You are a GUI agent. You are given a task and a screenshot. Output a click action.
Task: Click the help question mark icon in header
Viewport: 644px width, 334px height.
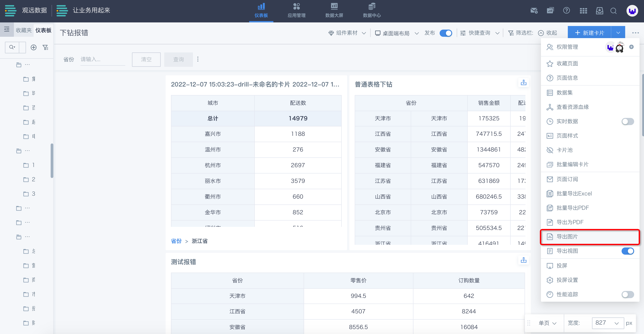tap(566, 11)
